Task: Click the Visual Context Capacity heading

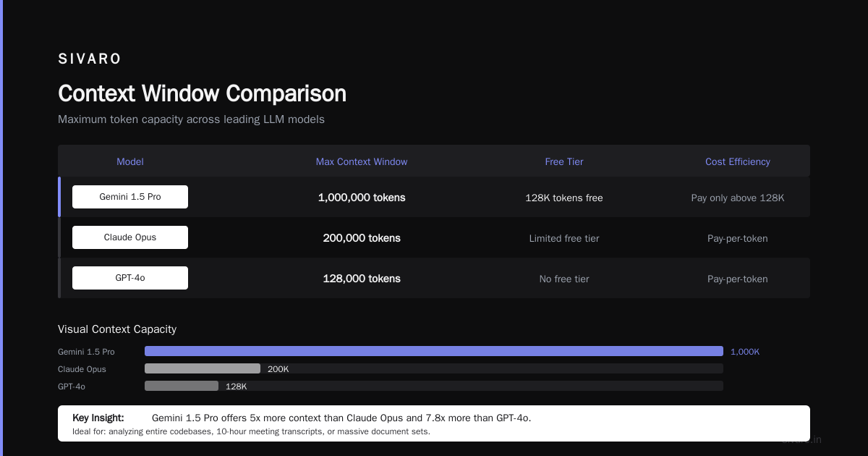Action: (117, 329)
